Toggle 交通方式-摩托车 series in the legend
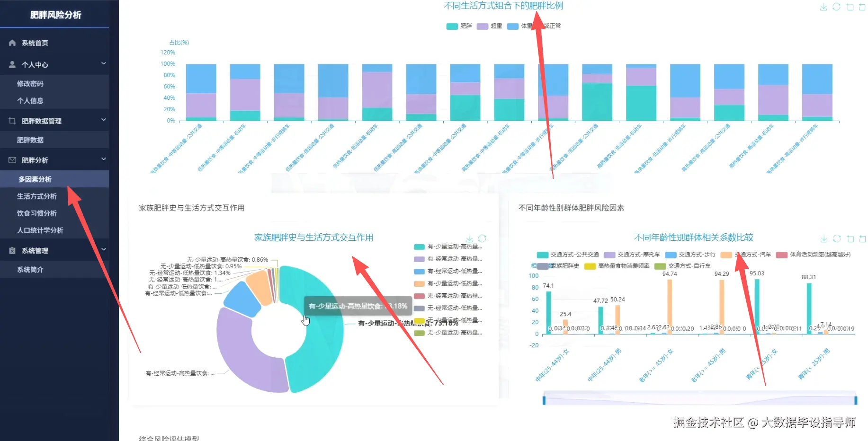This screenshot has height=441, width=868. coord(632,255)
